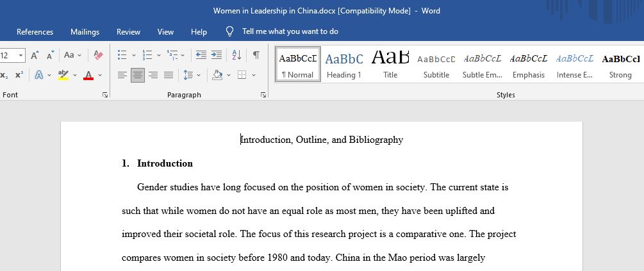644x271 pixels.
Task: Apply superscript formatting
Action: [19, 75]
